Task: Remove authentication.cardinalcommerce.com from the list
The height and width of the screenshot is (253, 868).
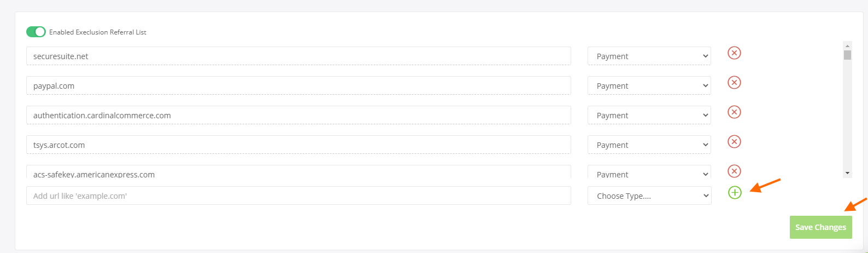Action: point(734,112)
